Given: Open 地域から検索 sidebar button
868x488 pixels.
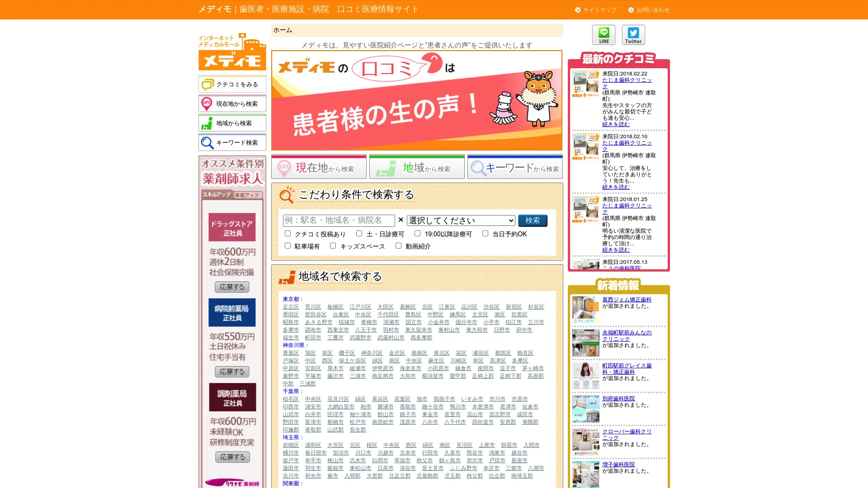Looking at the screenshot, I should (232, 123).
